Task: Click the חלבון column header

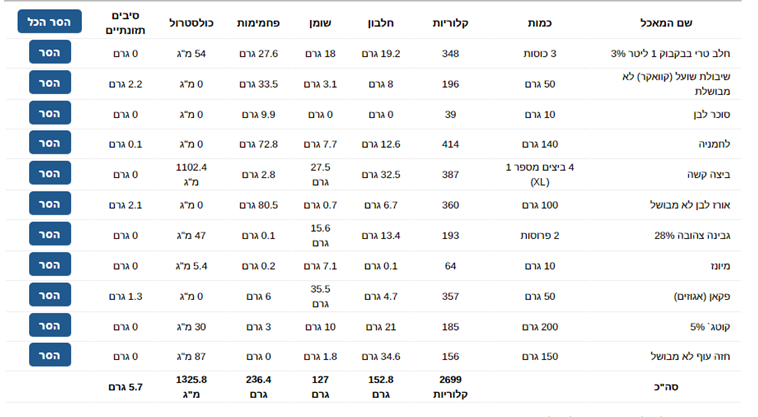Action: pyautogui.click(x=381, y=23)
